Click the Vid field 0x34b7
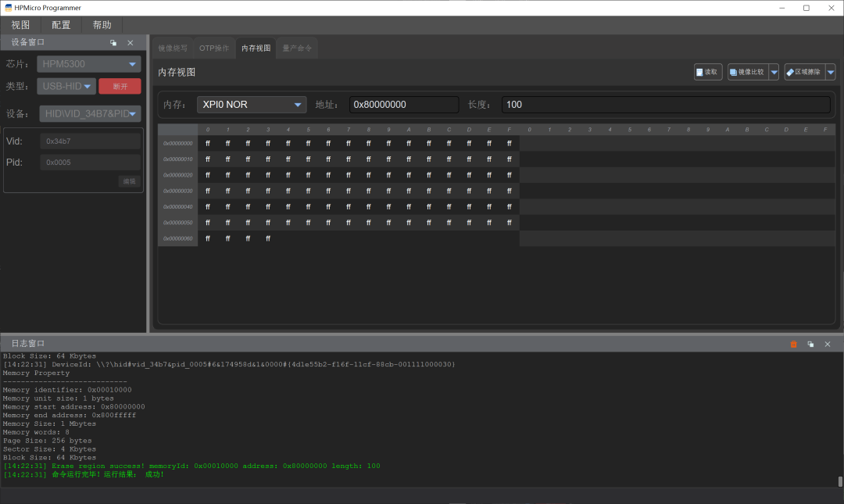This screenshot has width=844, height=504. (x=90, y=141)
